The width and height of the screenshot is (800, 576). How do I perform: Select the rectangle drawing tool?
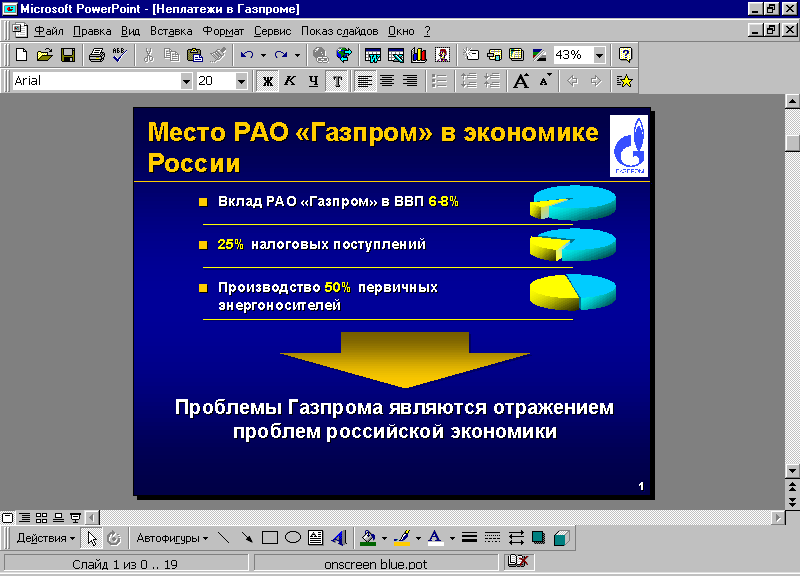(269, 538)
